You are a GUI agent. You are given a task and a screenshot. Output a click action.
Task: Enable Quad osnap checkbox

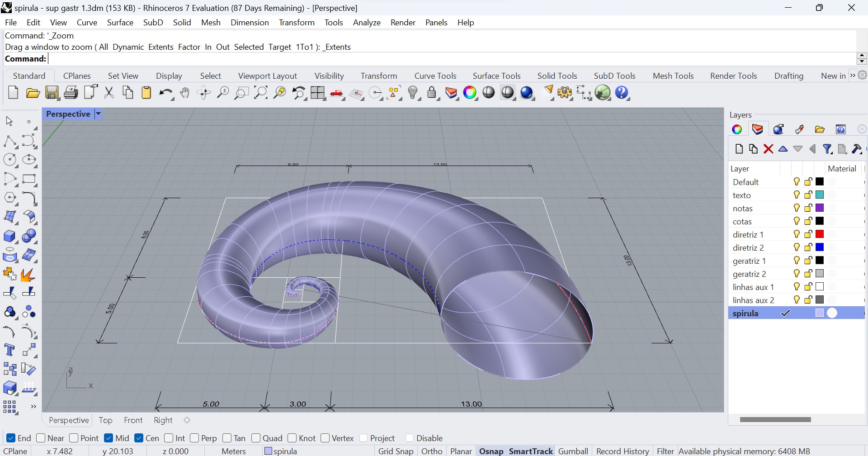click(x=256, y=438)
